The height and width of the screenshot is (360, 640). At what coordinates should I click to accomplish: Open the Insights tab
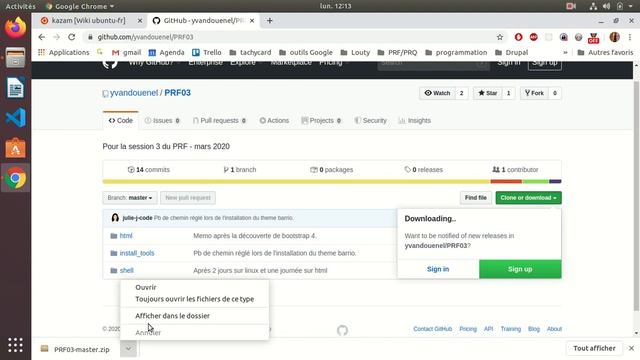pyautogui.click(x=415, y=120)
